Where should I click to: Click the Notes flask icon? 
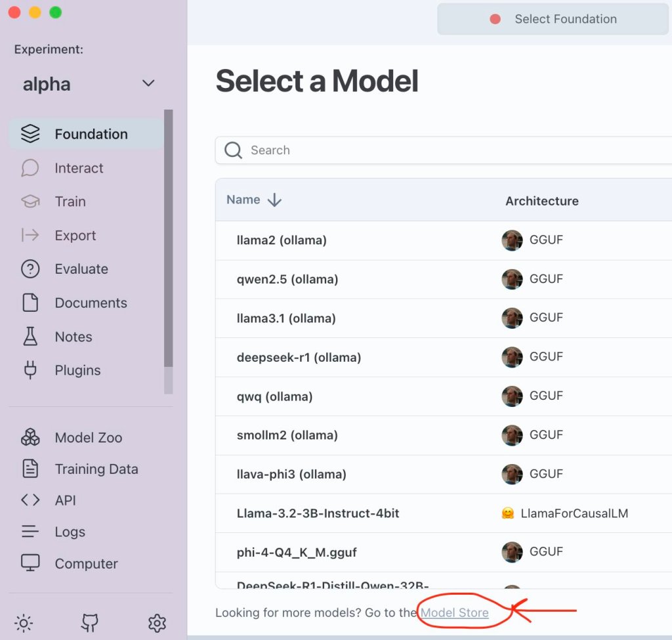pyautogui.click(x=30, y=337)
